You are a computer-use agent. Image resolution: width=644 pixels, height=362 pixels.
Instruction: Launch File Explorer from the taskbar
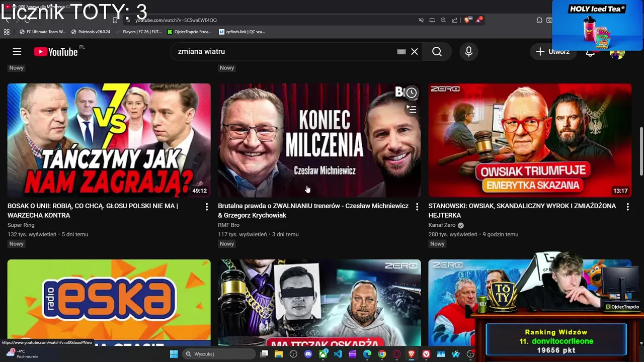point(279,354)
